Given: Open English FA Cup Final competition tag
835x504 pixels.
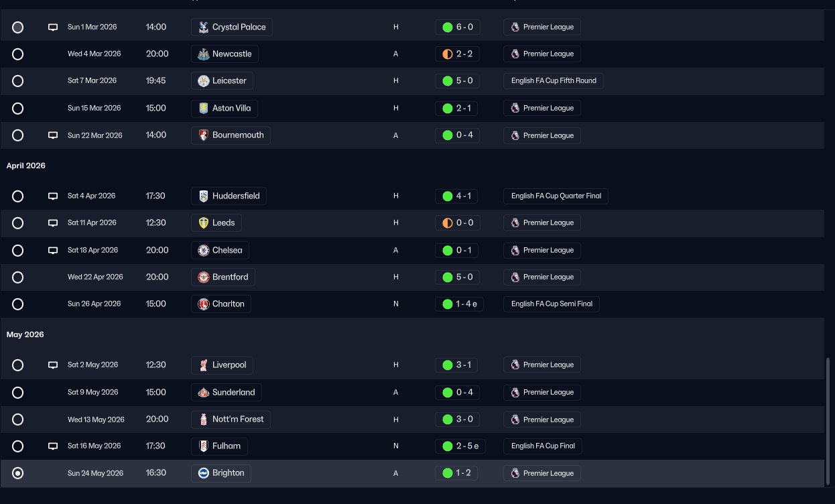Looking at the screenshot, I should (x=543, y=446).
